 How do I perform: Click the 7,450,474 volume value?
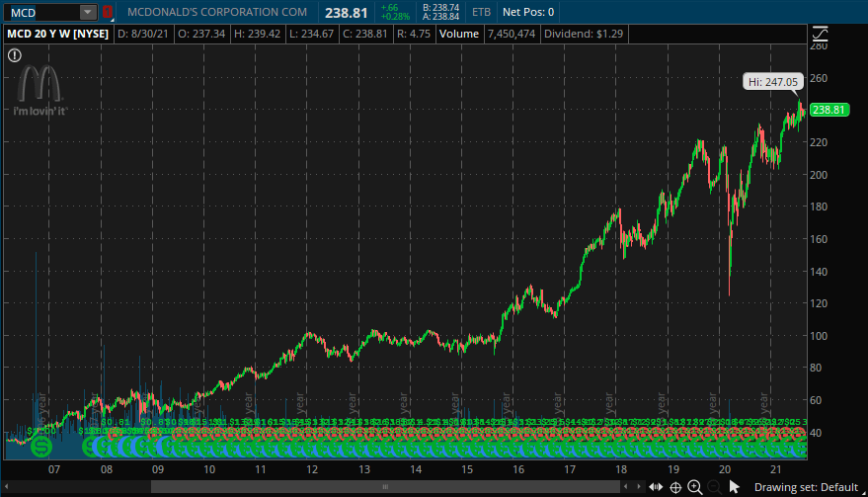(512, 34)
